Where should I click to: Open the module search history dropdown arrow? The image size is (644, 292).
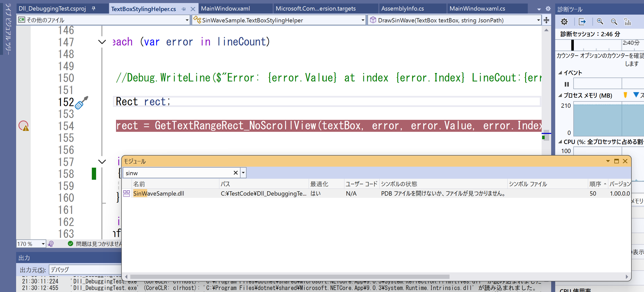click(243, 173)
